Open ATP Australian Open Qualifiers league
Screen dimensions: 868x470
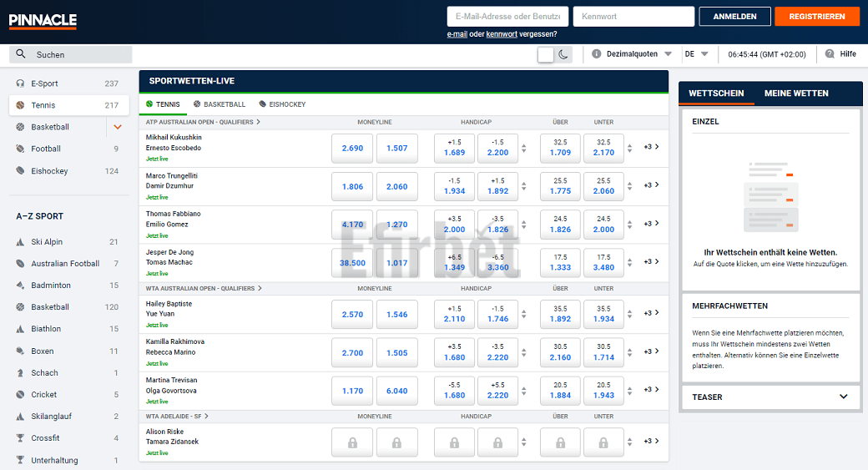(x=203, y=122)
